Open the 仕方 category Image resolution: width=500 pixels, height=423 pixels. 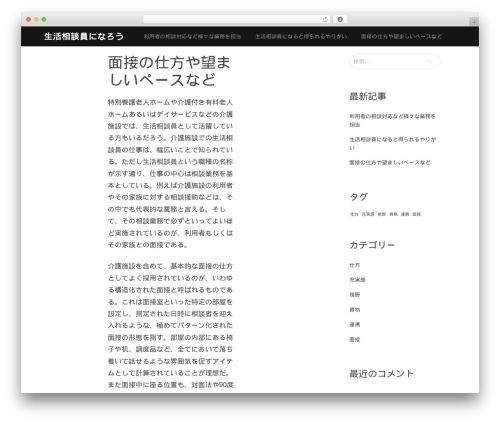coord(355,265)
